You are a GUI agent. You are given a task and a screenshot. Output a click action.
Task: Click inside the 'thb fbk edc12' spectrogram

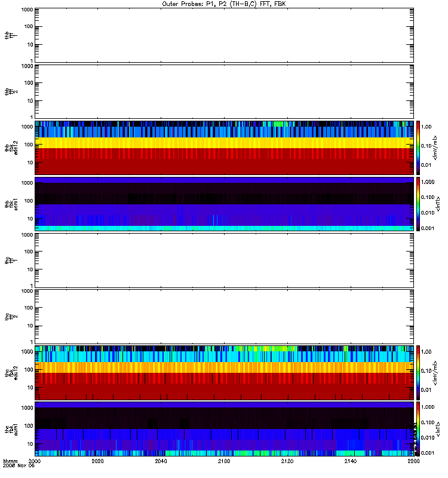224,148
